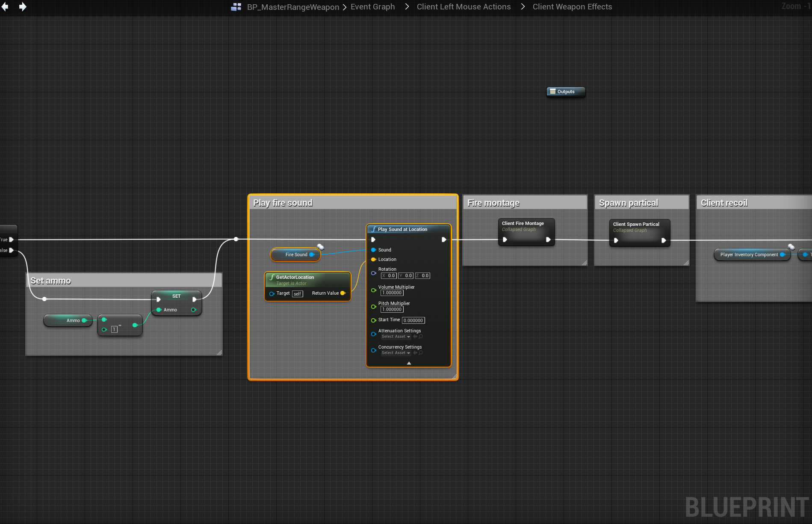Click the blueprint icon beside BP_MasterRangeWeapon
812x524 pixels.
(x=236, y=7)
